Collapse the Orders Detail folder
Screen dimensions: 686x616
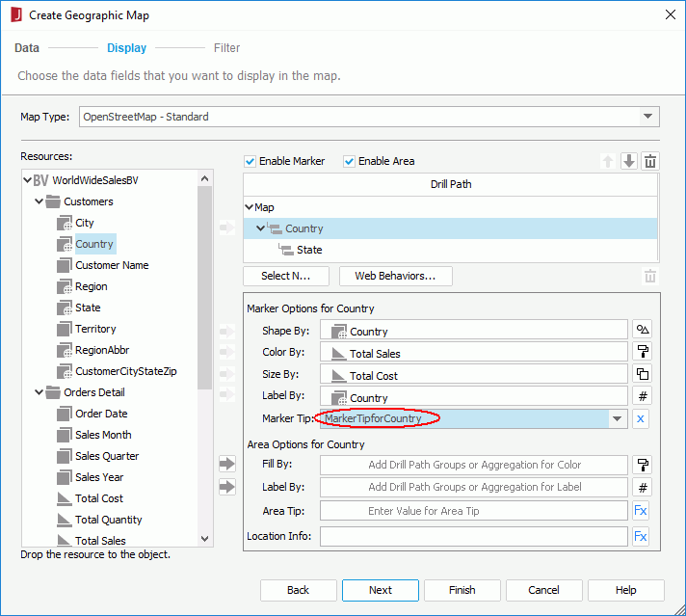(x=39, y=392)
